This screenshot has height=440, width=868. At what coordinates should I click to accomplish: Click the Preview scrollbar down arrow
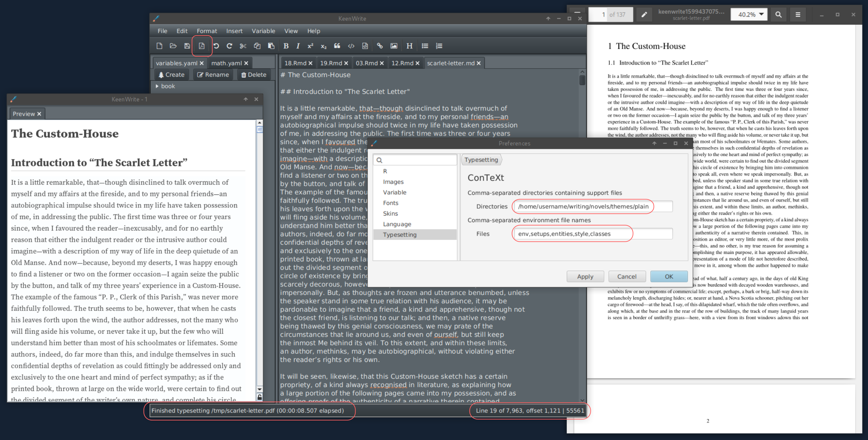(x=259, y=389)
